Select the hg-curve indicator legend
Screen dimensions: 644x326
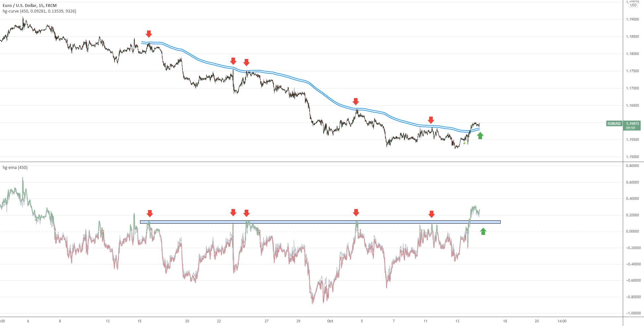39,11
